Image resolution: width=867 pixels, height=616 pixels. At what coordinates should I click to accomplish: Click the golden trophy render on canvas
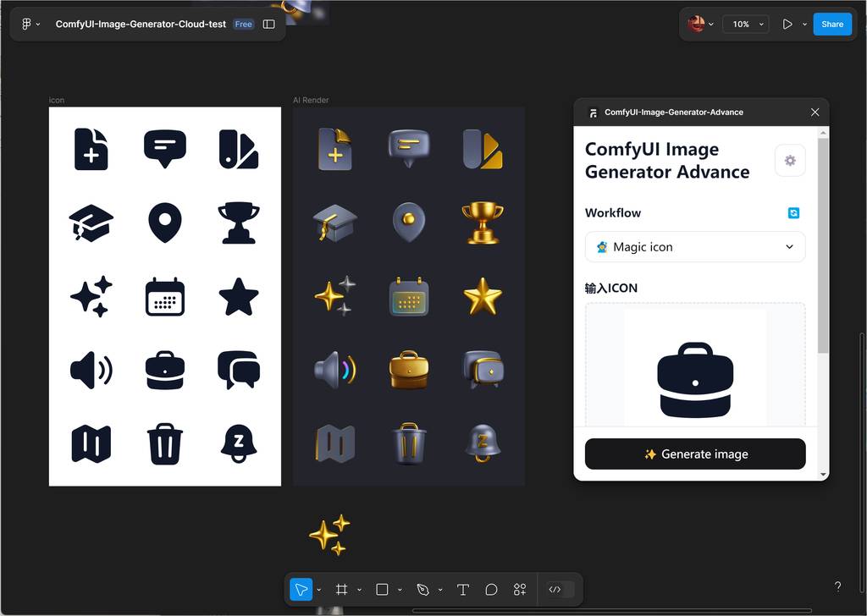pyautogui.click(x=483, y=222)
